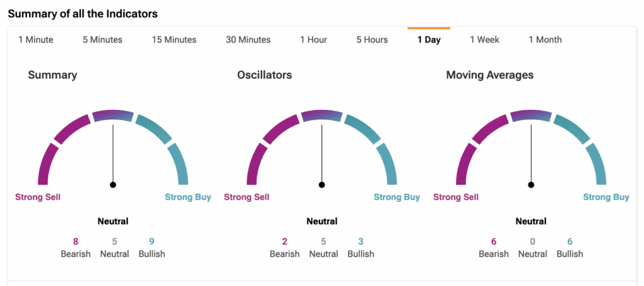This screenshot has height=286, width=644.
Task: Click the Summary Bullish count of 9
Action: click(152, 241)
